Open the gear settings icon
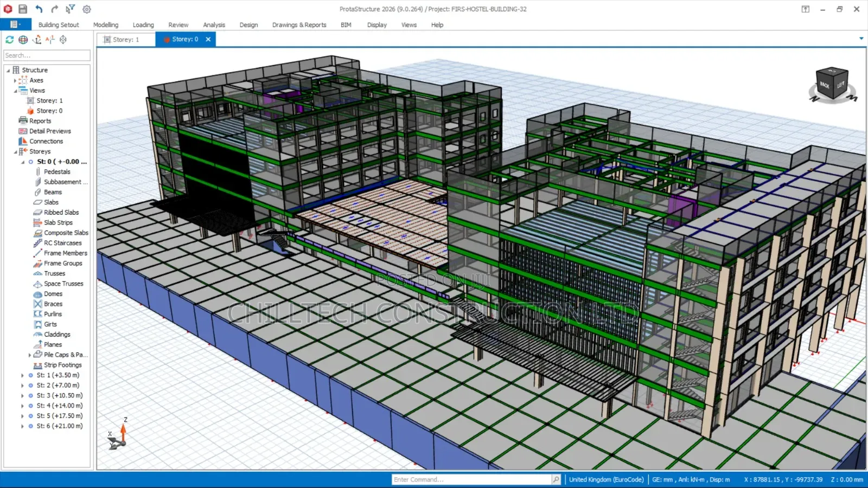This screenshot has height=488, width=868. pos(87,9)
